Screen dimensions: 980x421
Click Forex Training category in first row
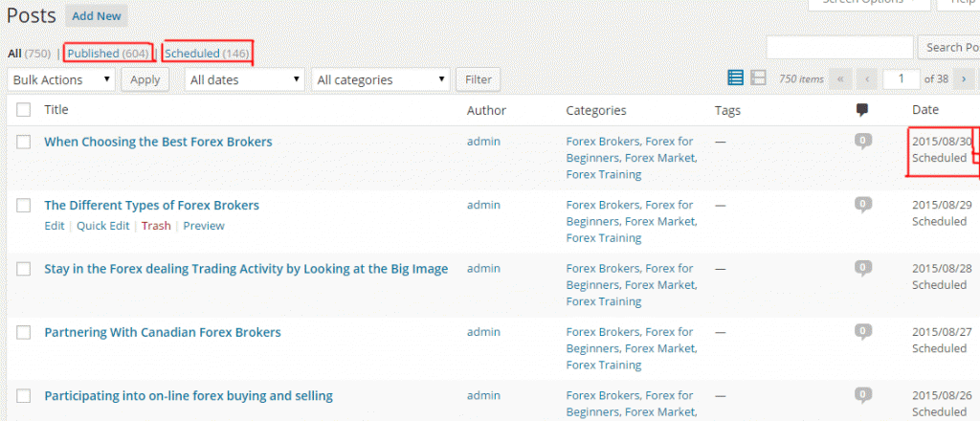pos(604,175)
